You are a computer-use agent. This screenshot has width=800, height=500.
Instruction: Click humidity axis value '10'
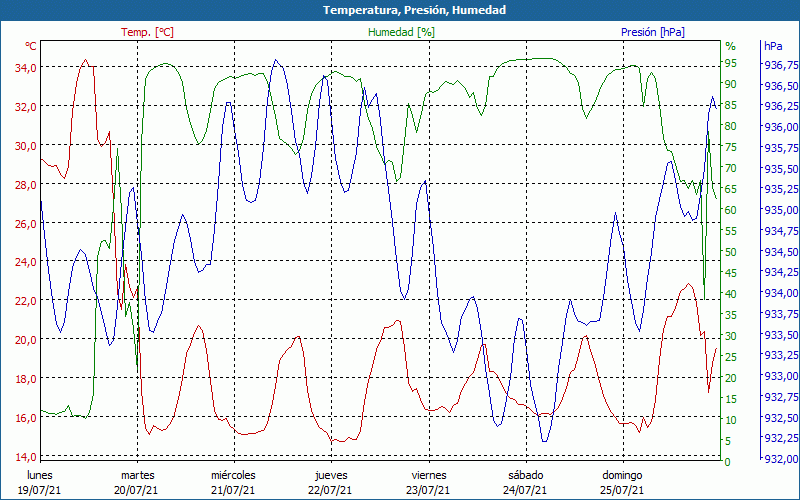click(731, 419)
